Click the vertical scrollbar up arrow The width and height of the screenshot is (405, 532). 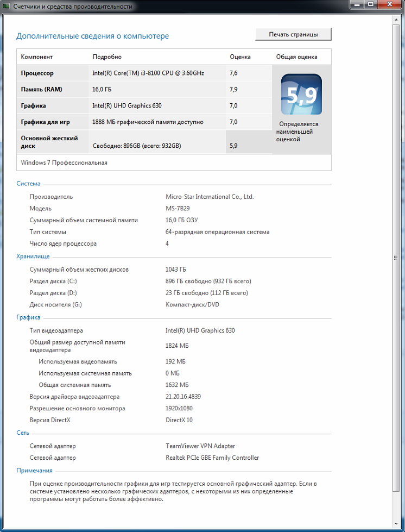pos(396,20)
